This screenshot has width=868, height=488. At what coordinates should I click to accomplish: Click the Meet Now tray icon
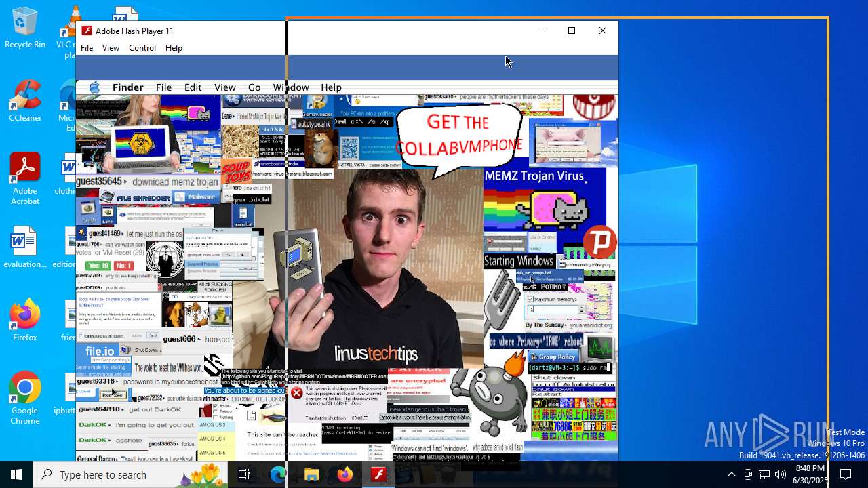click(x=748, y=474)
